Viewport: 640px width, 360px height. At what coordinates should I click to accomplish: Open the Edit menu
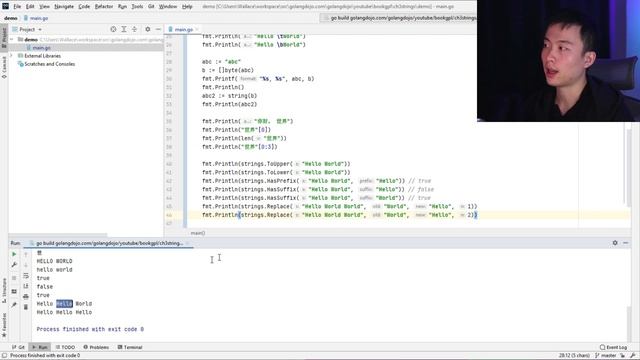[x=30, y=7]
